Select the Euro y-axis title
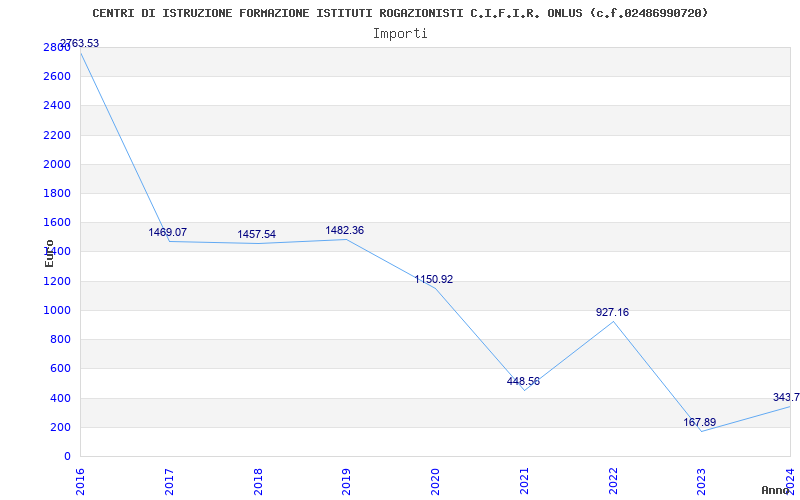Image resolution: width=800 pixels, height=500 pixels. [x=49, y=253]
